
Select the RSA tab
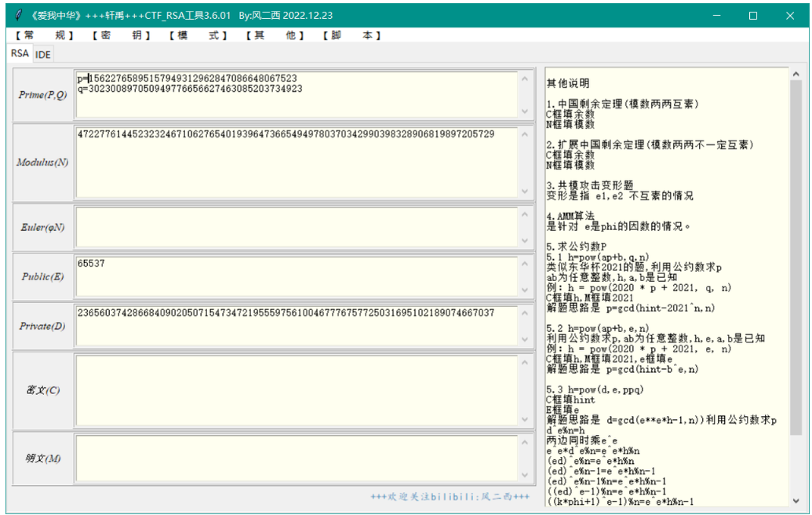[20, 53]
